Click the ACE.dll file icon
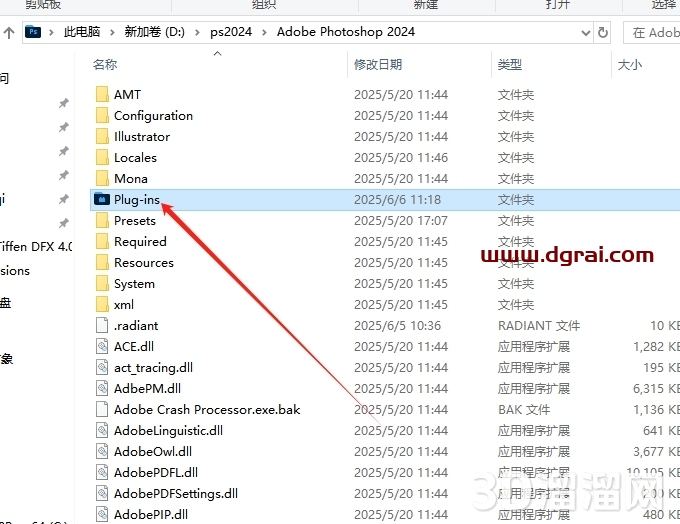This screenshot has height=524, width=680. pyautogui.click(x=102, y=346)
